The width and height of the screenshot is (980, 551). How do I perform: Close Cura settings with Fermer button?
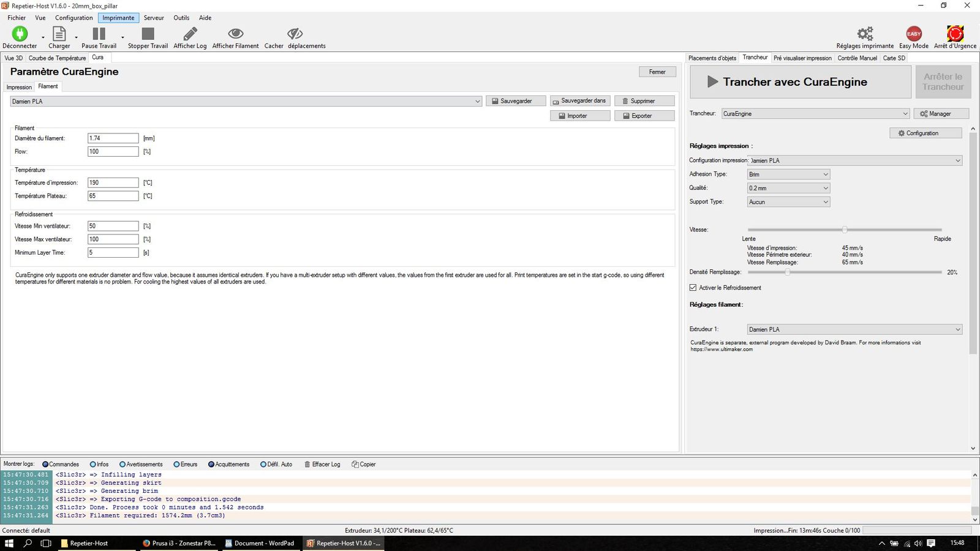[657, 72]
